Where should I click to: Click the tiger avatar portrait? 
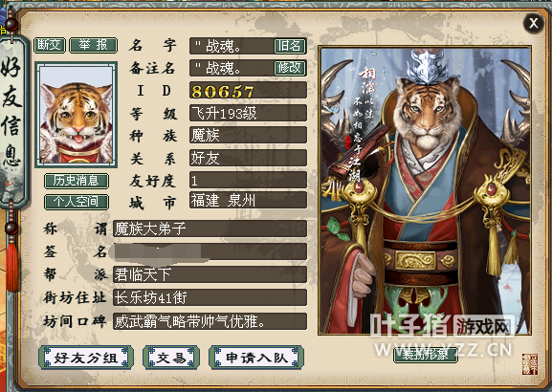[76, 115]
